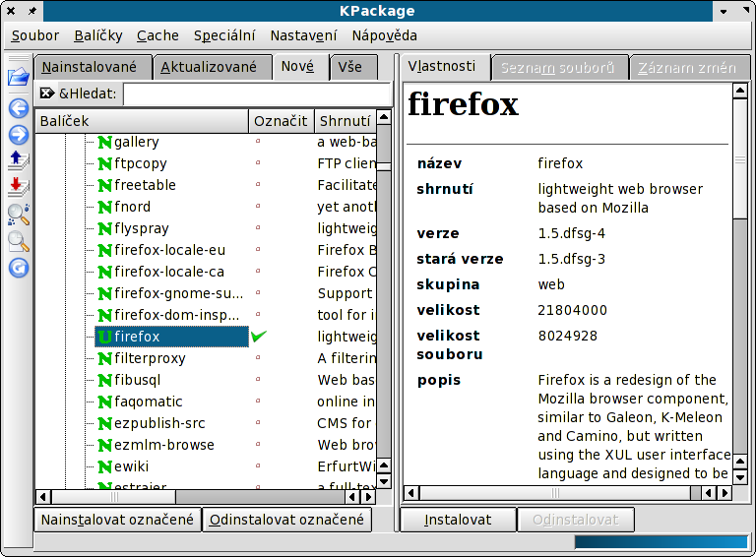Click Odinstalovat označené button

(x=286, y=520)
